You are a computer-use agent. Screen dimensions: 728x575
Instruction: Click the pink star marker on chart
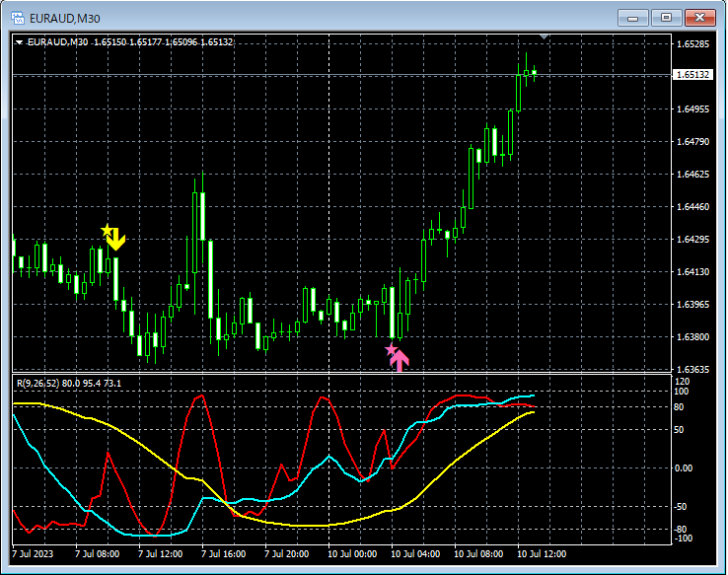click(x=391, y=349)
